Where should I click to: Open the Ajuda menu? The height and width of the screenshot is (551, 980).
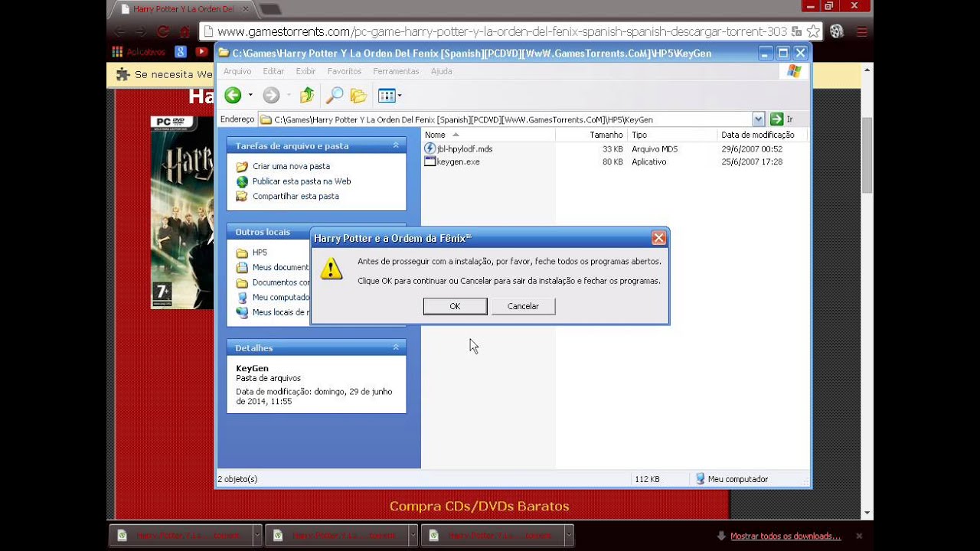[442, 71]
